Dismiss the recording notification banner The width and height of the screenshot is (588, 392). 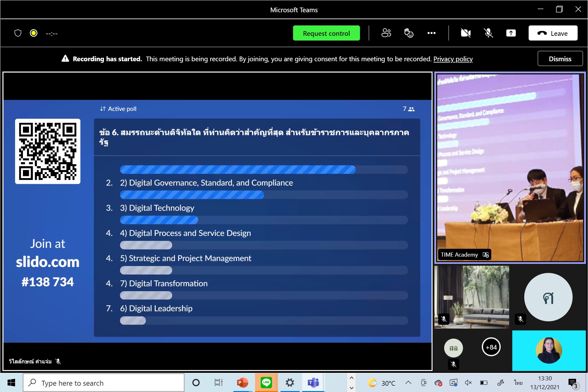560,59
